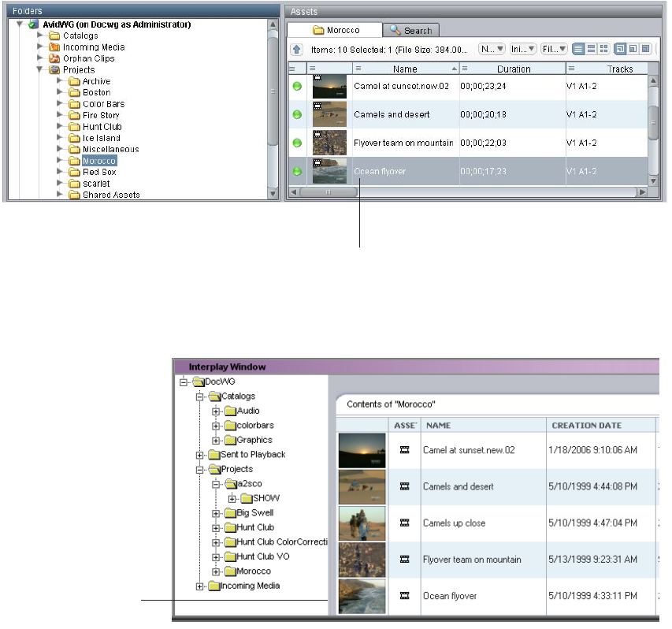Select the 'Ocean flyover' name in the Assets list
This screenshot has height=629, width=672.
[x=380, y=171]
